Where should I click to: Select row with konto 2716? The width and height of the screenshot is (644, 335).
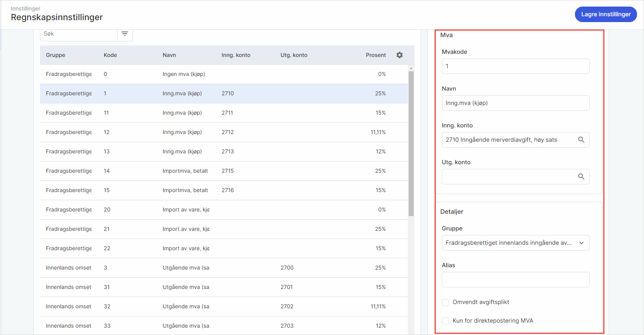tap(224, 190)
